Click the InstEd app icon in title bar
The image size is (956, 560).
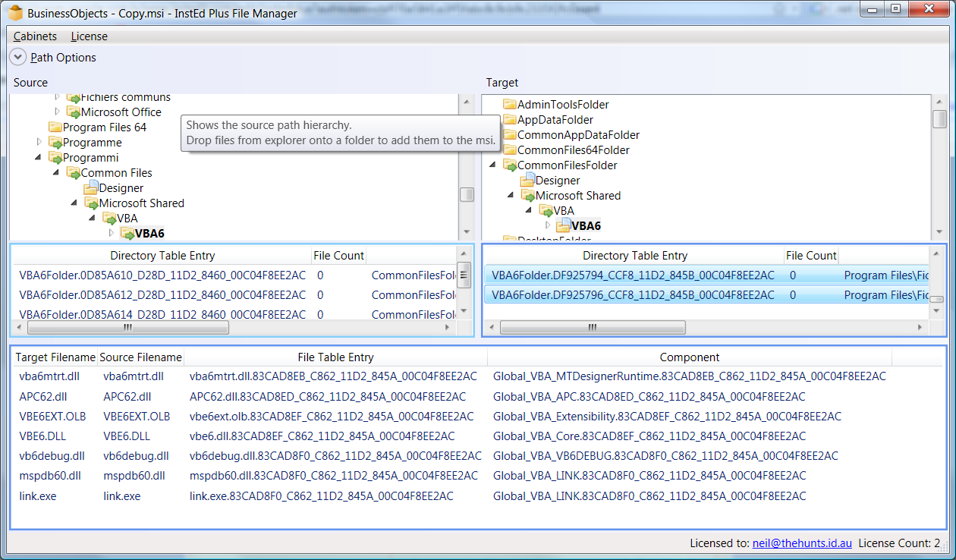pyautogui.click(x=15, y=13)
